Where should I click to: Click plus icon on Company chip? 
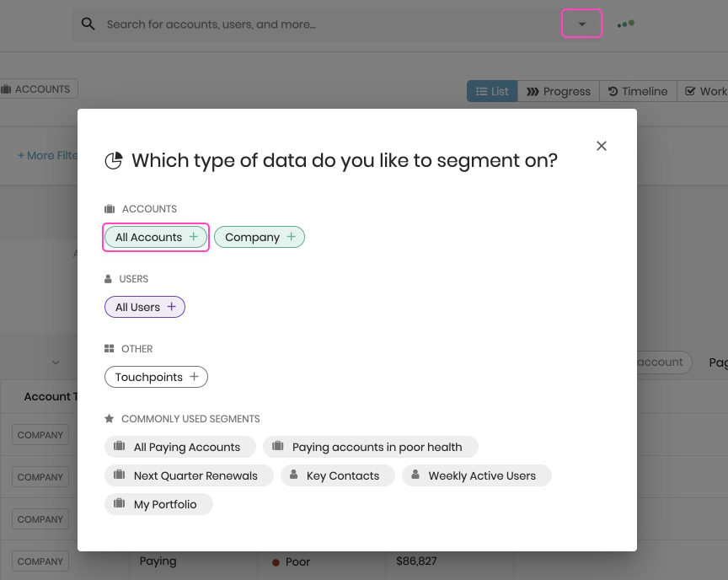[292, 237]
